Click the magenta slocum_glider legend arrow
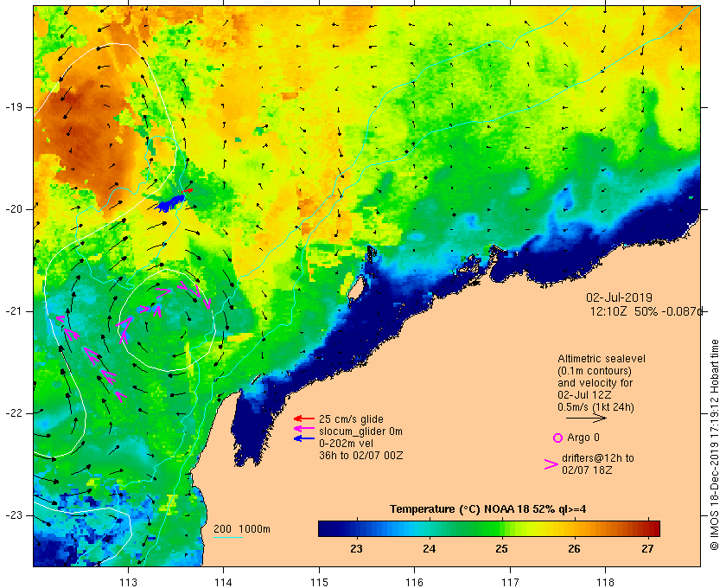The height and width of the screenshot is (588, 726). 303,429
